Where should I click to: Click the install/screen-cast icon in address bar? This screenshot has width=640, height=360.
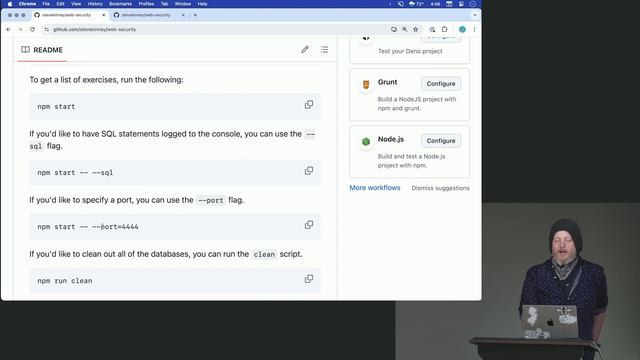(x=393, y=29)
